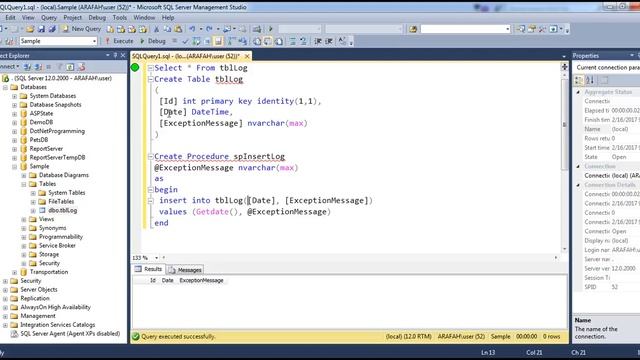This screenshot has height=360, width=640.
Task: Switch to the Results tab
Action: pyautogui.click(x=149, y=269)
